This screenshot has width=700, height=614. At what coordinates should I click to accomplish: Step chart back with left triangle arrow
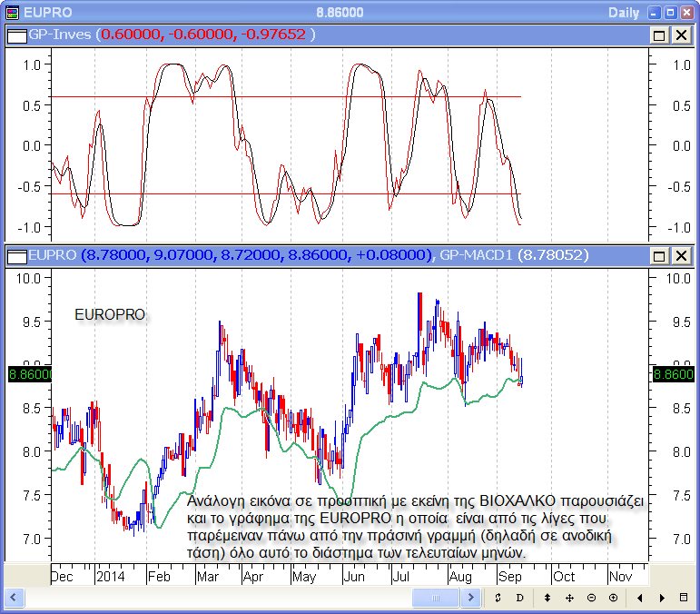pos(640,598)
